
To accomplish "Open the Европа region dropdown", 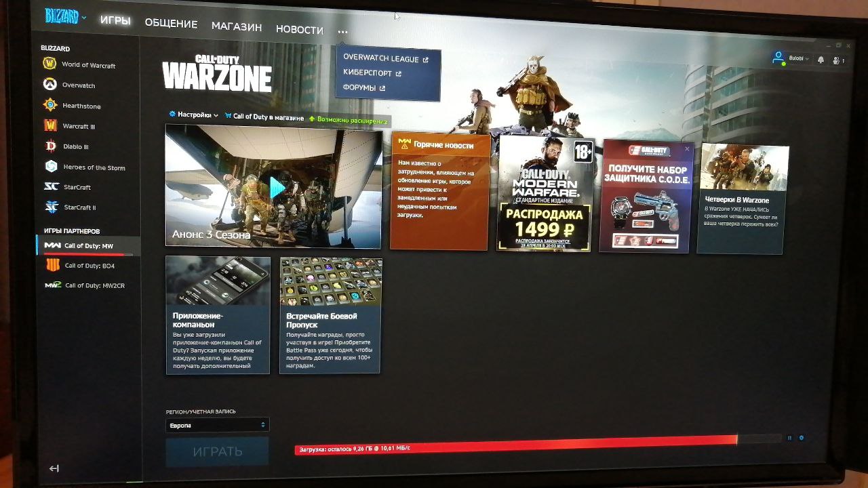I will [x=218, y=425].
